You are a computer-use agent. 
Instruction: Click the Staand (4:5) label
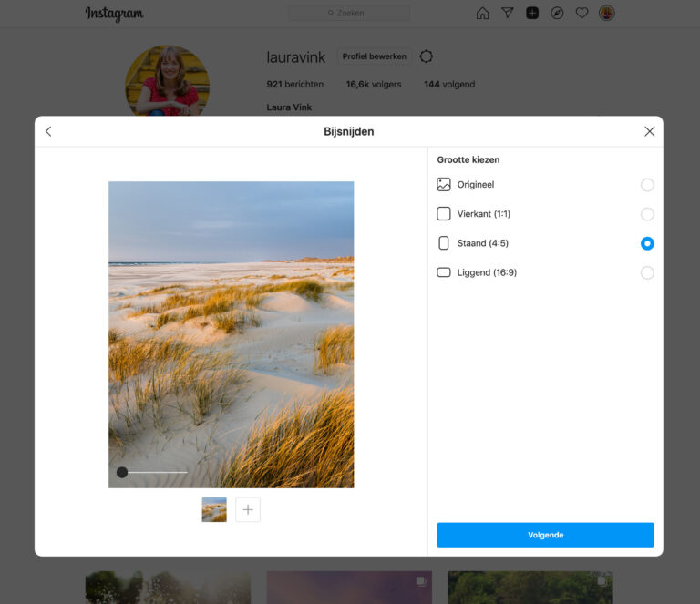pos(482,243)
